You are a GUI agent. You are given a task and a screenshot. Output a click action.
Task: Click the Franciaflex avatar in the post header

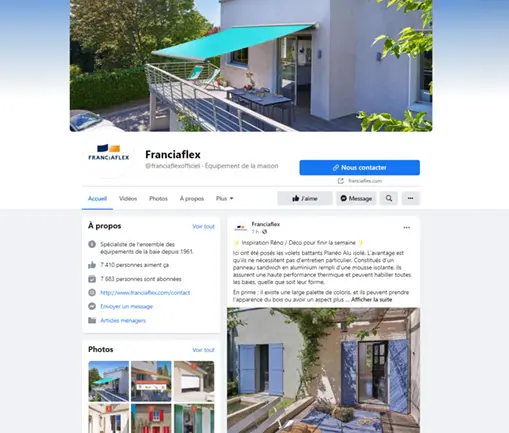point(241,228)
